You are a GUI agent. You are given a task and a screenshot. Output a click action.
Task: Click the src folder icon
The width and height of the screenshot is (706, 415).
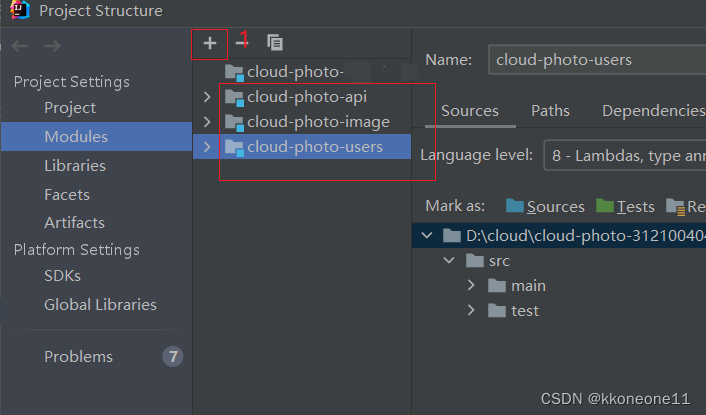click(x=475, y=261)
